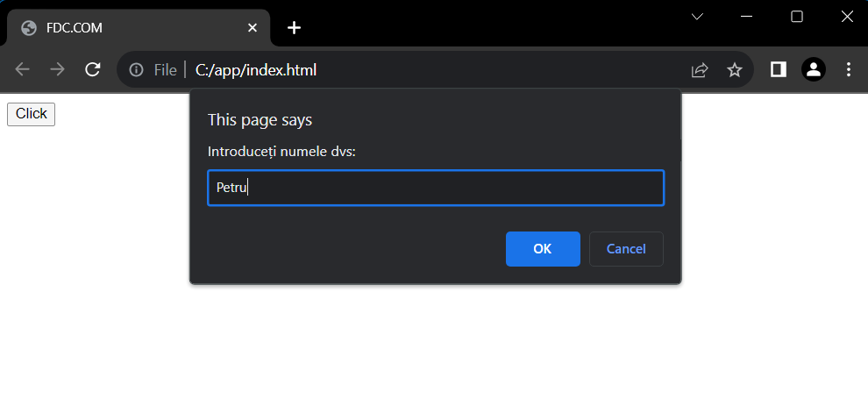The image size is (868, 406).
Task: Click inside the name field containing Petru
Action: click(x=436, y=188)
